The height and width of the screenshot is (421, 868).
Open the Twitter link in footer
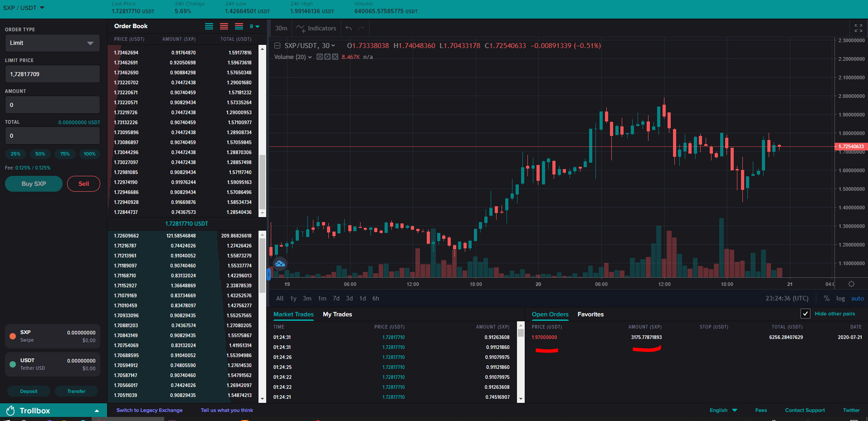(x=851, y=411)
